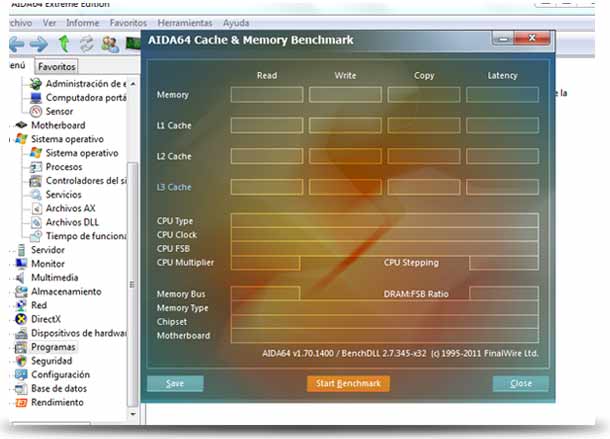This screenshot has width=610, height=439.
Task: Click the tree scrollbar down arrow
Action: [133, 414]
